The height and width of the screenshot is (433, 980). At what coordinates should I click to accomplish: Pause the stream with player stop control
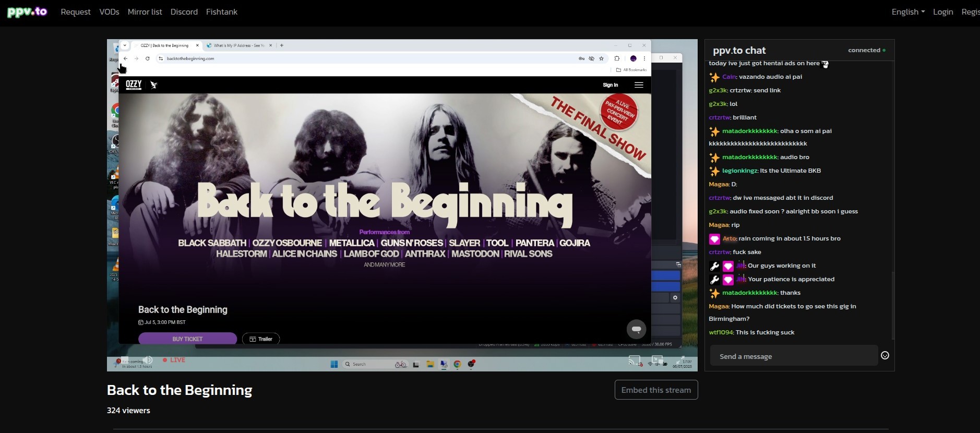pos(125,360)
